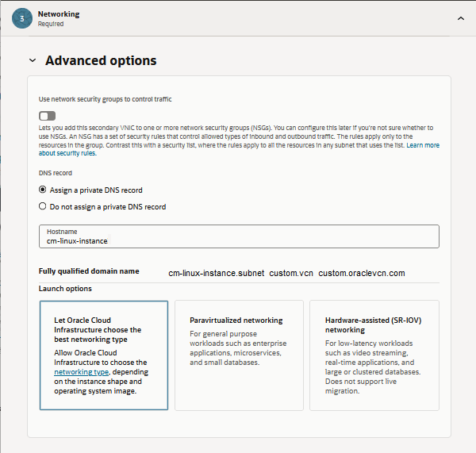This screenshot has width=476, height=453.
Task: Enable the network security groups switch
Action: click(x=48, y=116)
